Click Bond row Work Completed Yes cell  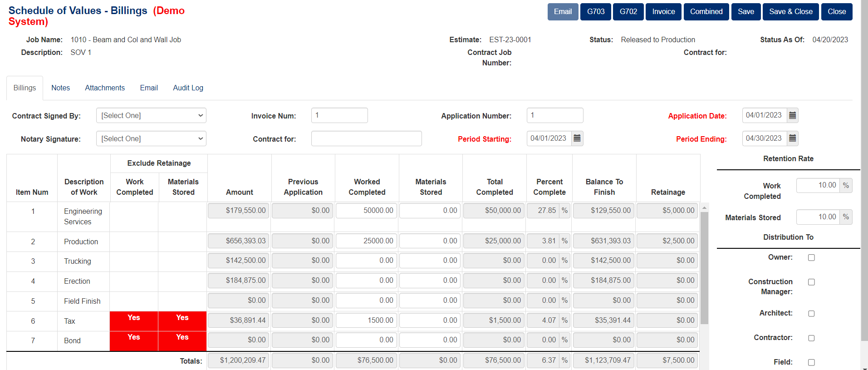coord(134,341)
